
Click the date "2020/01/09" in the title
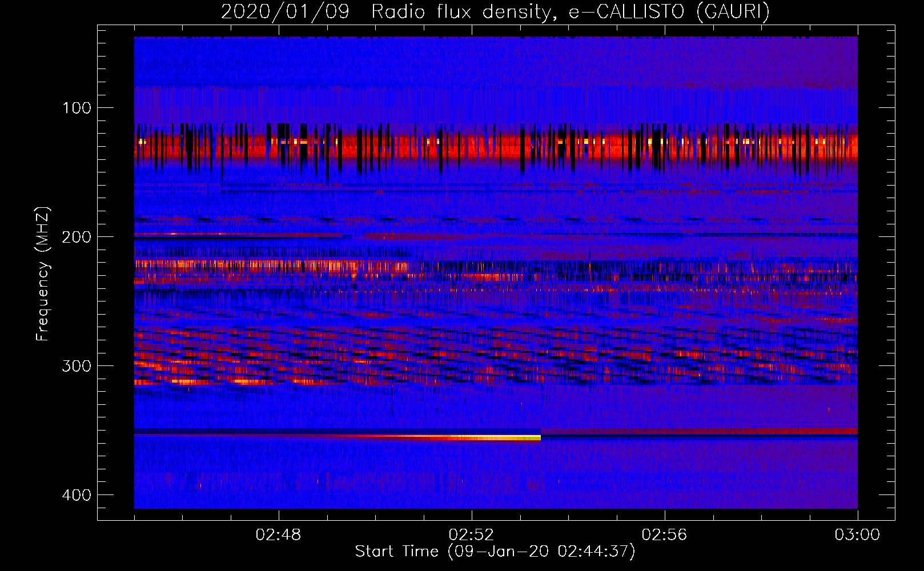coord(285,11)
